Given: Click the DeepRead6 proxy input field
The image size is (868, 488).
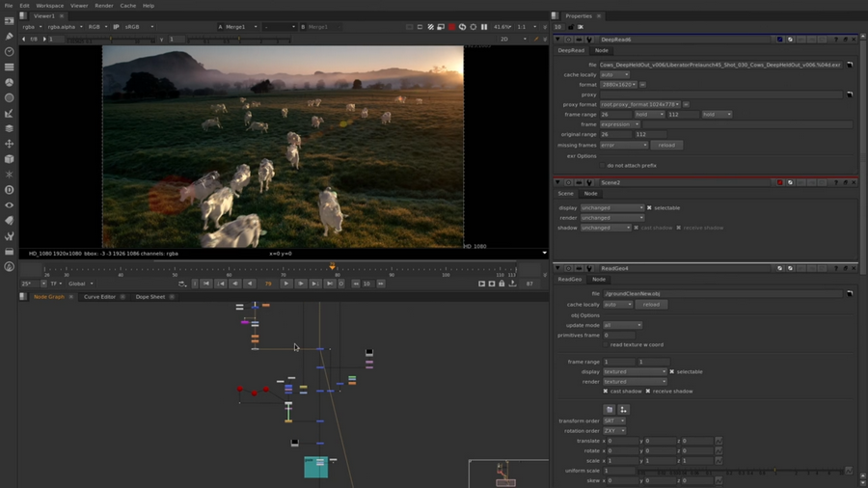Looking at the screenshot, I should click(x=721, y=95).
